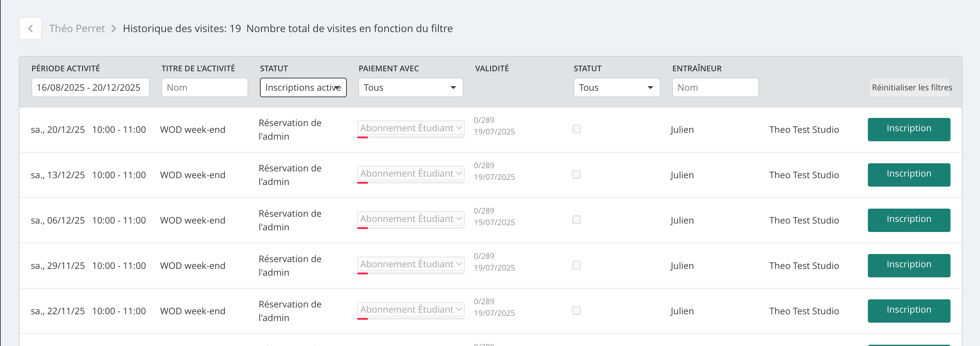Open Abonnement Étudiant dropdown in 20/12/25 row
Image resolution: width=980 pixels, height=346 pixels.
(x=411, y=128)
